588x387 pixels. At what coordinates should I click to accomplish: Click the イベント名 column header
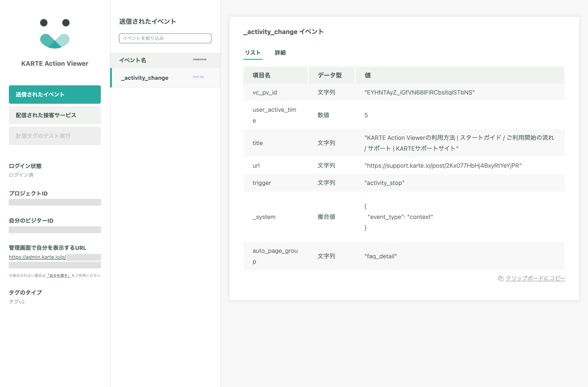tap(133, 60)
